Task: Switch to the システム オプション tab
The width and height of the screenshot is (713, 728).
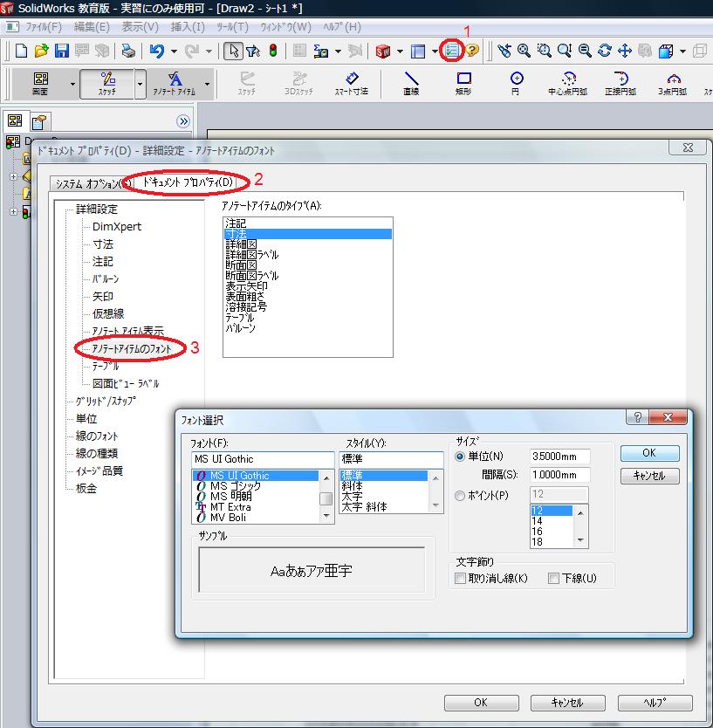Action: click(x=91, y=184)
